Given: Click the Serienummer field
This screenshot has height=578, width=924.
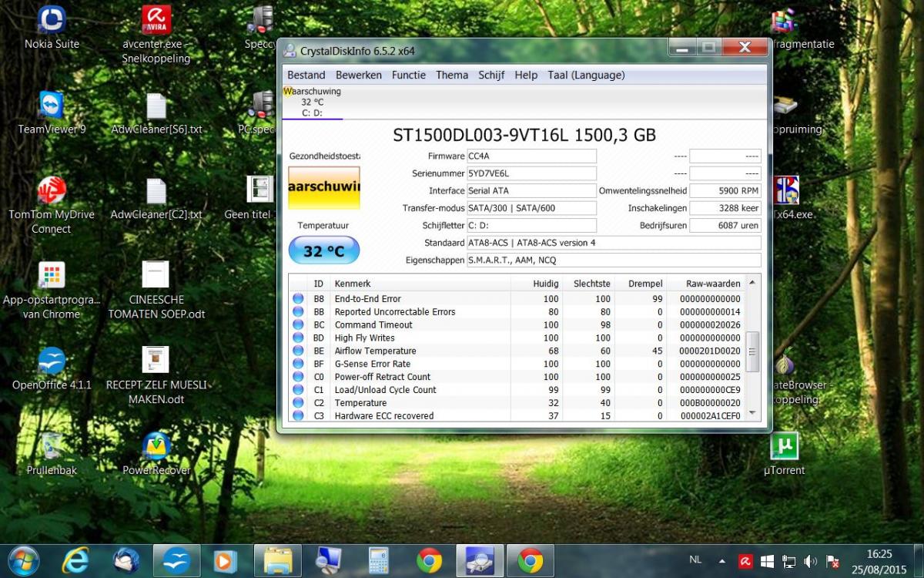Looking at the screenshot, I should click(x=531, y=173).
